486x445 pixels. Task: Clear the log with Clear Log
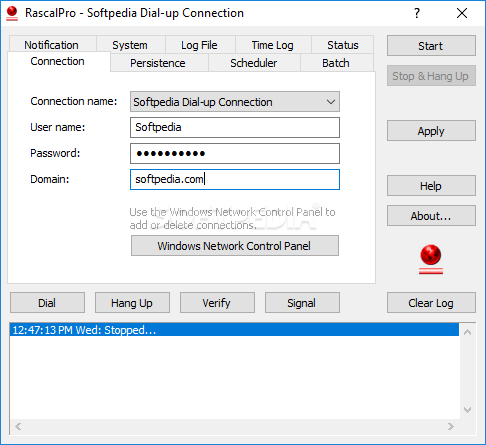point(431,303)
